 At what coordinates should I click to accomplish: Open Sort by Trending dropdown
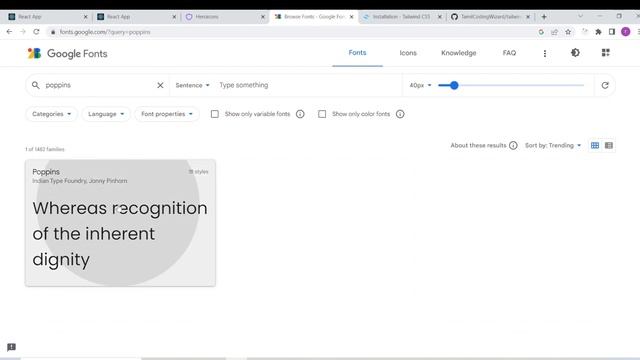pyautogui.click(x=553, y=146)
